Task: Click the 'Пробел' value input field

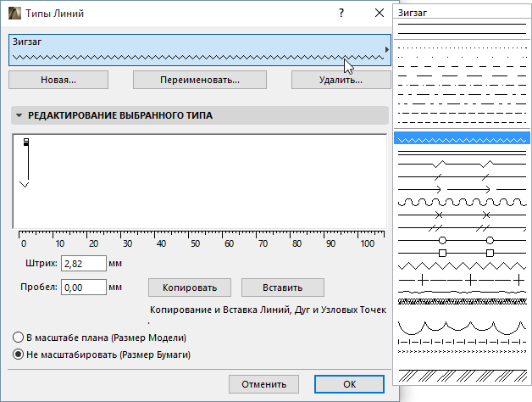Action: click(x=82, y=288)
